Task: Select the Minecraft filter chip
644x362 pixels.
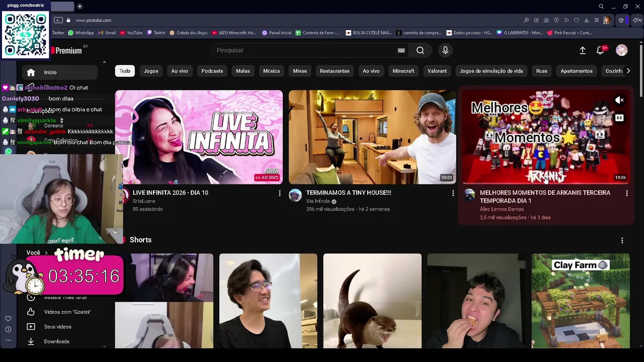Action: 404,71
